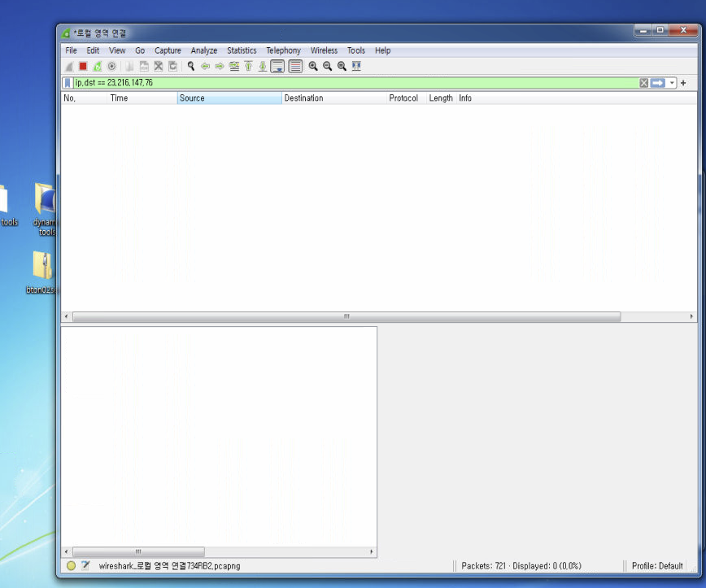This screenshot has width=706, height=588.
Task: Click into the ip.dst display filter field
Action: click(355, 83)
